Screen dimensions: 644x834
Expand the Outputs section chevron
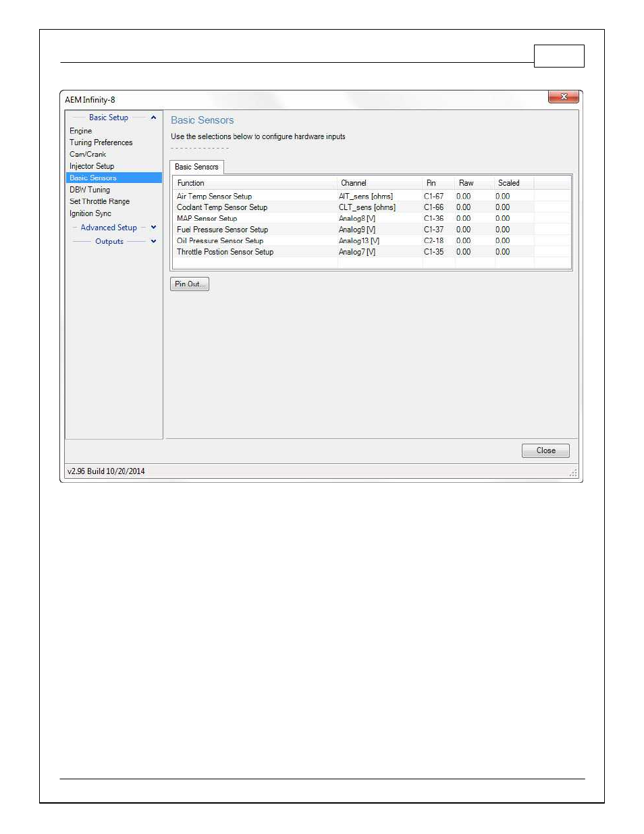[x=153, y=241]
